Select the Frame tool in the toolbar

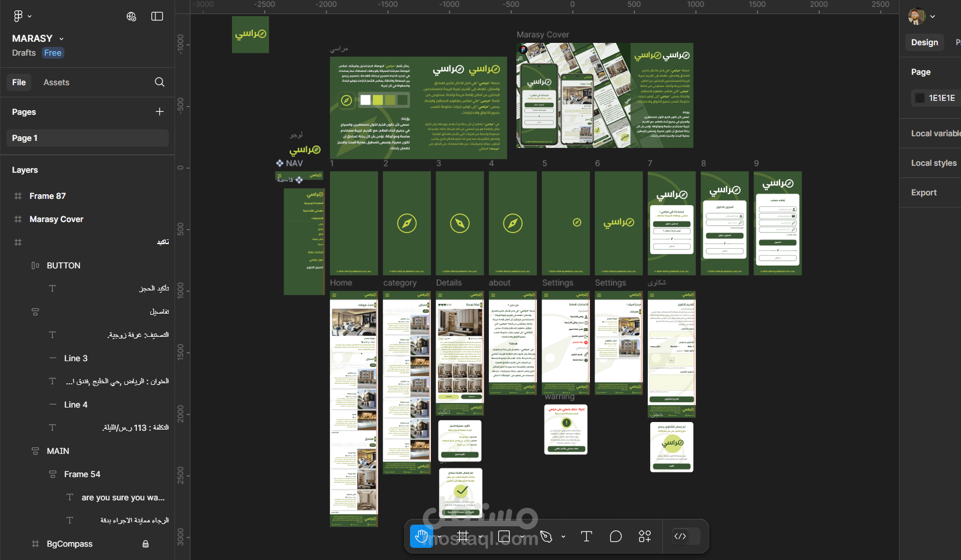463,536
